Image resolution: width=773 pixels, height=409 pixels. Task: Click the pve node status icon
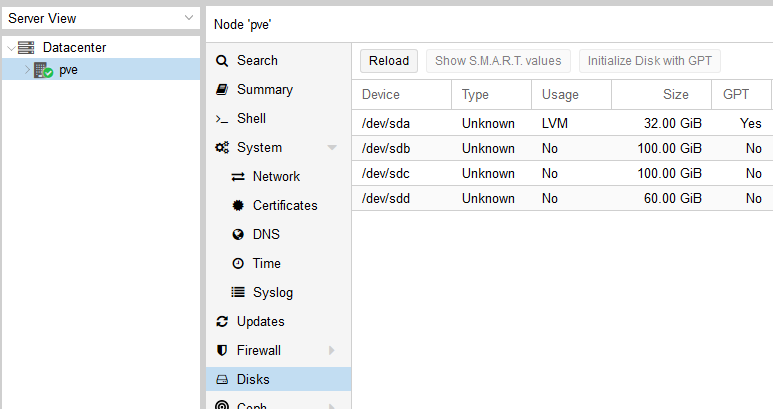pos(43,70)
